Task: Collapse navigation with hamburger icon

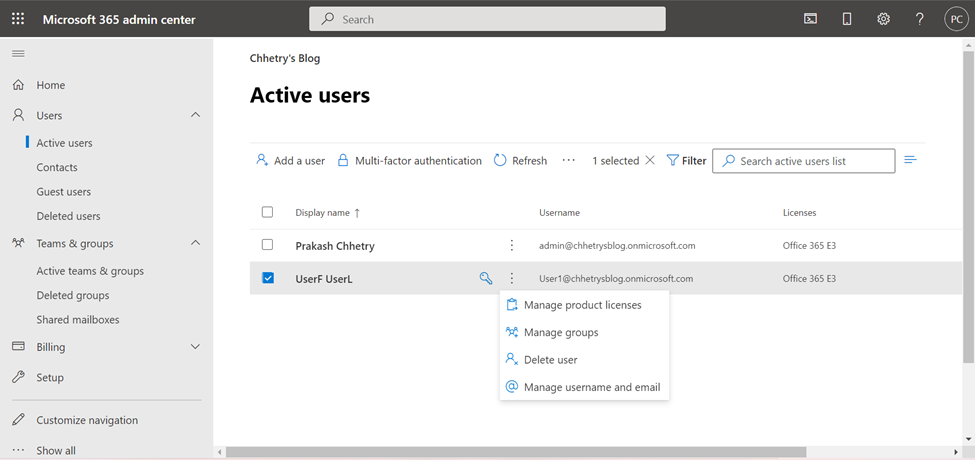Action: [19, 53]
